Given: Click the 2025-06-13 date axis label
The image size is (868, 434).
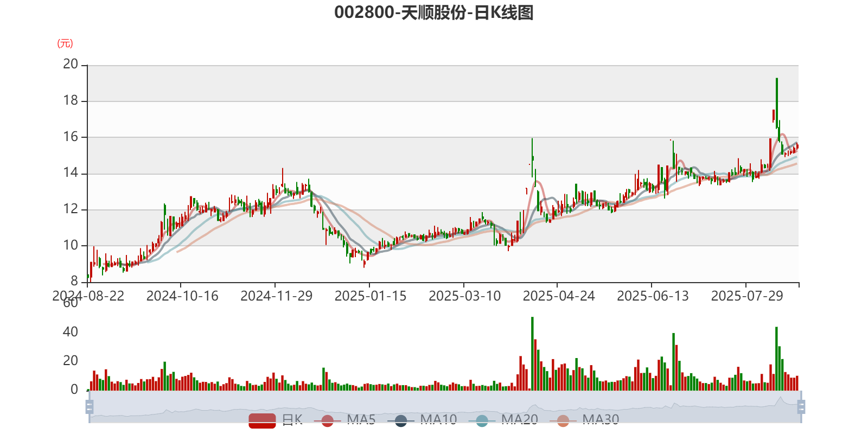Looking at the screenshot, I should [x=653, y=296].
